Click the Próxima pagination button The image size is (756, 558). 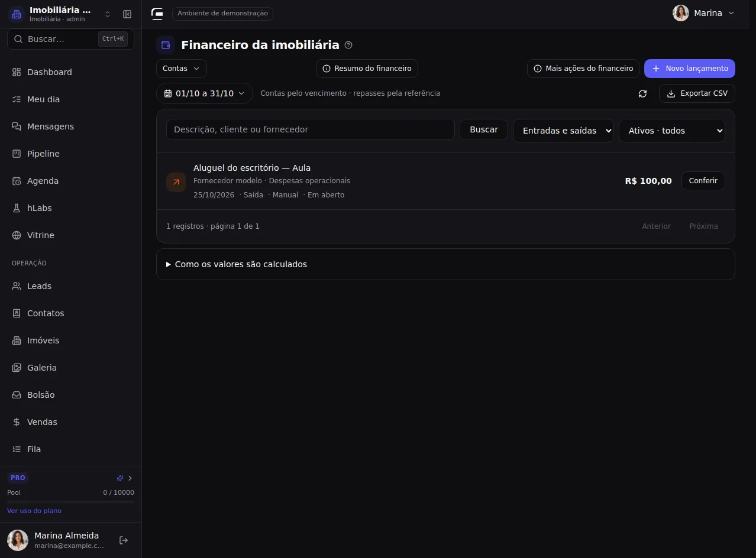point(704,226)
